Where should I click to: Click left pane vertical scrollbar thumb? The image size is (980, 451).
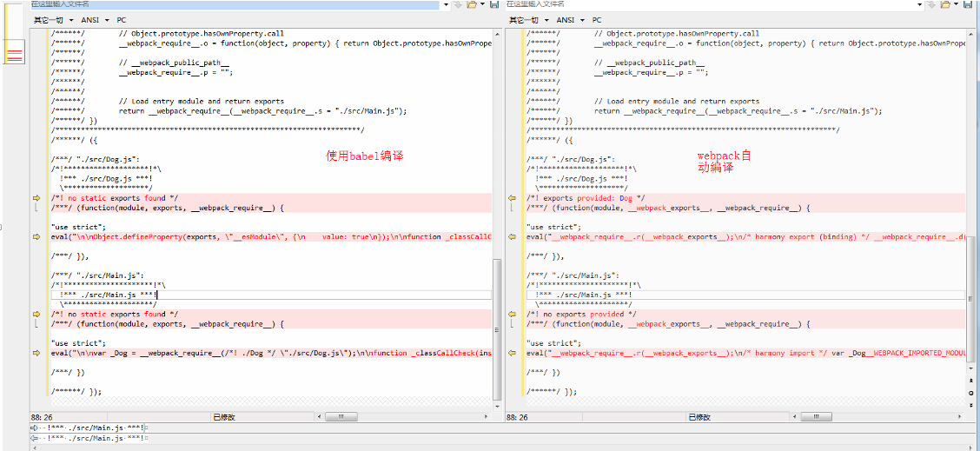[x=498, y=329]
